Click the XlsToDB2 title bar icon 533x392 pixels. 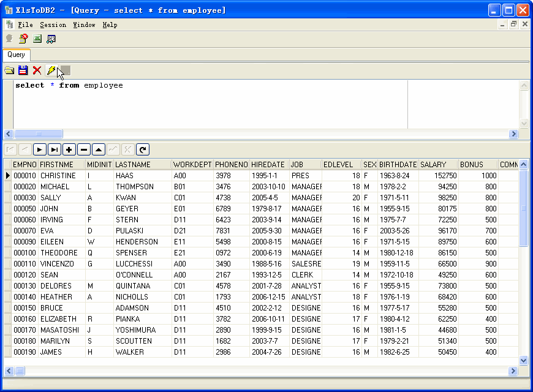pyautogui.click(x=9, y=10)
